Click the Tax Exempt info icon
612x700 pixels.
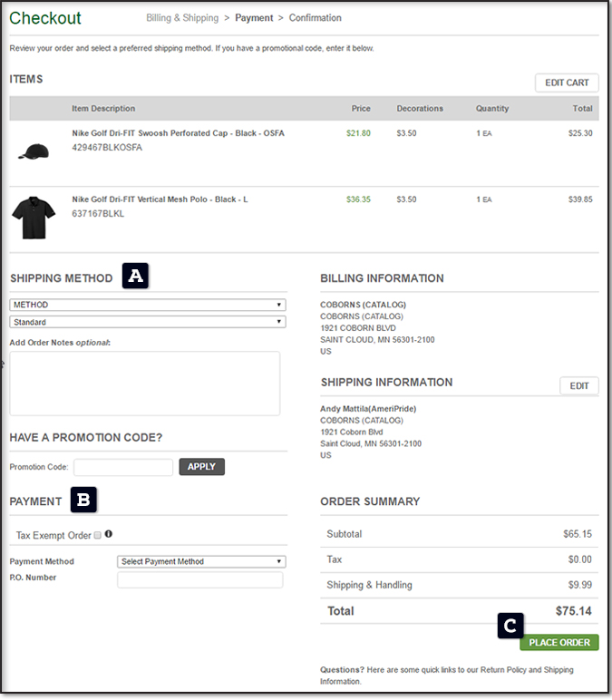pyautogui.click(x=109, y=535)
